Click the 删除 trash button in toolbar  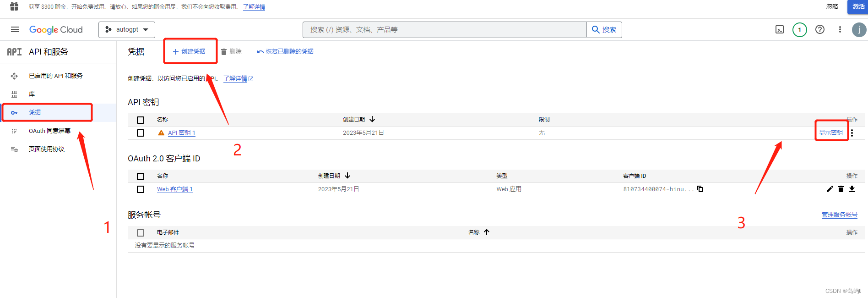tap(231, 51)
